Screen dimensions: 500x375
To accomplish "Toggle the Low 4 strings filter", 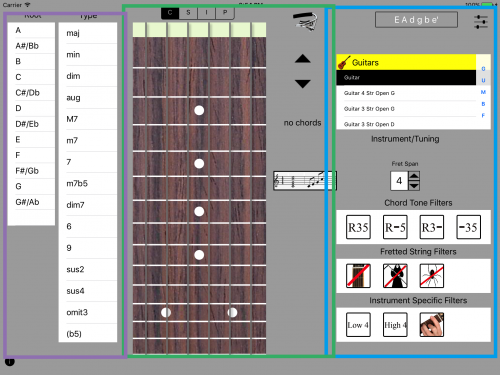I will [358, 324].
